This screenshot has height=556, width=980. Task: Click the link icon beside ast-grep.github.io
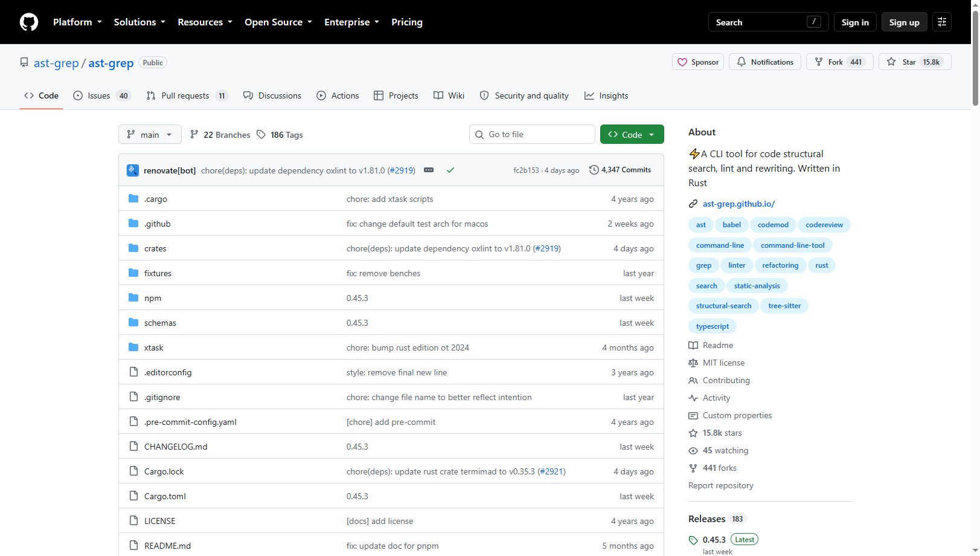point(693,204)
